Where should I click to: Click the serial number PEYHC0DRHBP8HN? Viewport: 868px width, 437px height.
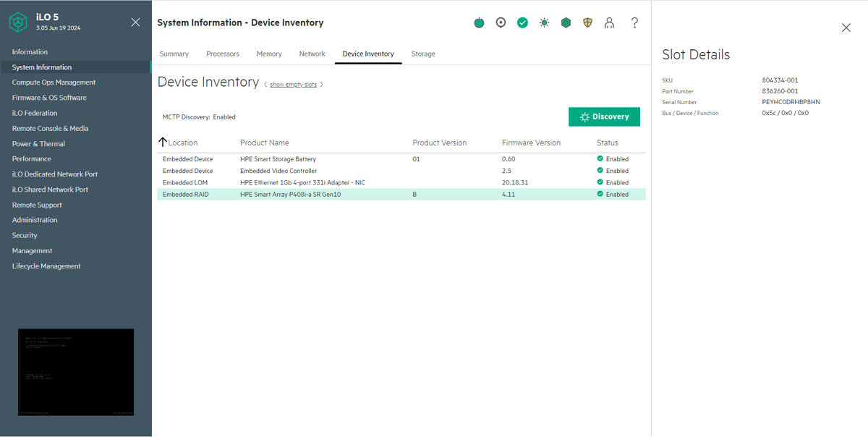click(791, 102)
